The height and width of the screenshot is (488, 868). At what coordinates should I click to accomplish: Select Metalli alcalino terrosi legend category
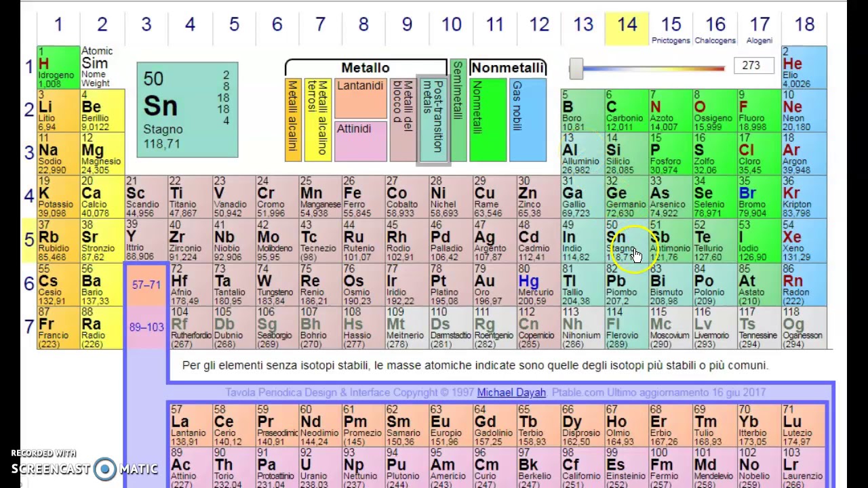coord(317,120)
